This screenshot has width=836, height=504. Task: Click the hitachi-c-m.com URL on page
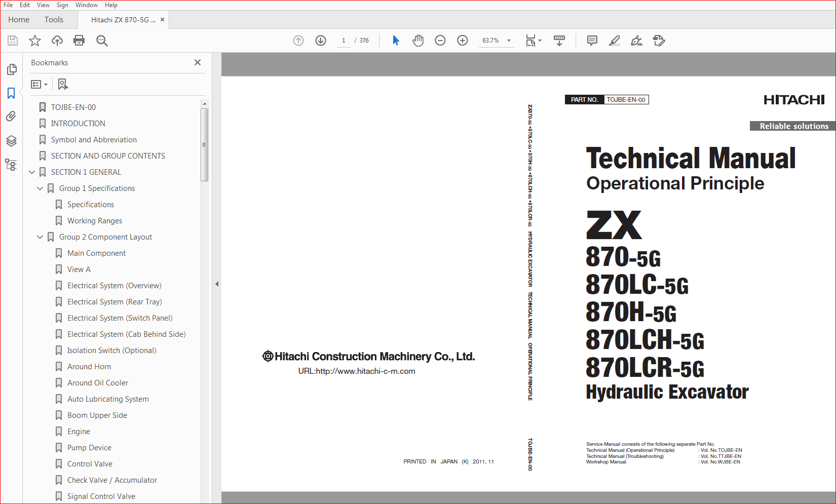click(x=357, y=371)
